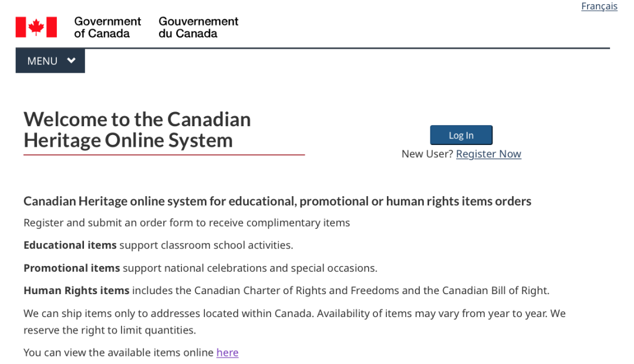Image resolution: width=634 pixels, height=364 pixels.
Task: Open the MENU navigation button
Action: click(x=43, y=61)
